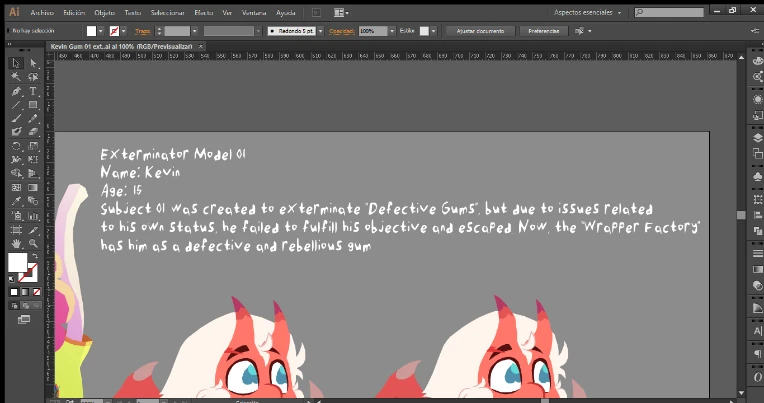Open the Efecto menu
The width and height of the screenshot is (764, 403).
click(x=204, y=13)
